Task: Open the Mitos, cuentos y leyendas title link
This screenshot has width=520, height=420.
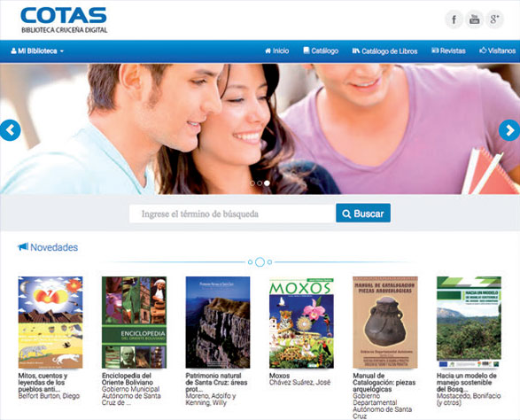Action: [x=43, y=383]
